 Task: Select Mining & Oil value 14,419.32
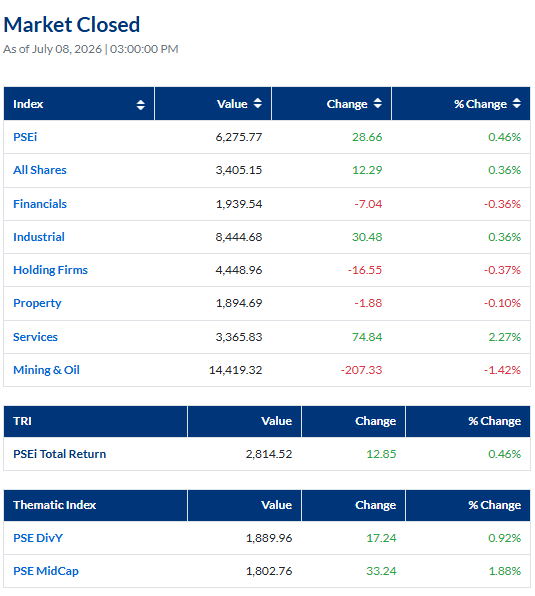236,370
